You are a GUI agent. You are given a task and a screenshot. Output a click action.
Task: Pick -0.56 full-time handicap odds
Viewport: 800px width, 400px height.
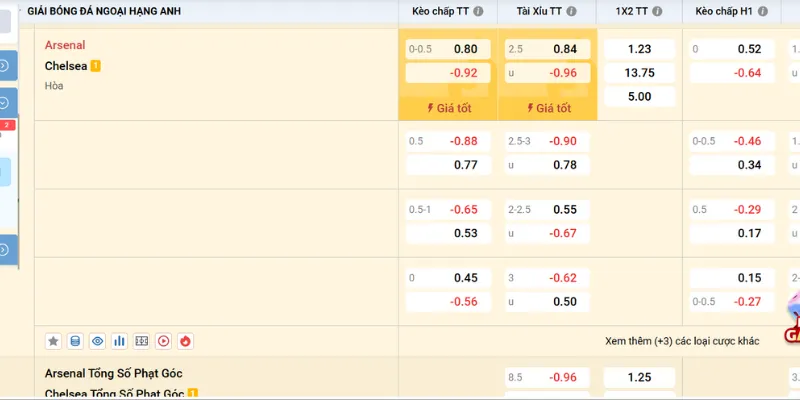click(x=448, y=302)
